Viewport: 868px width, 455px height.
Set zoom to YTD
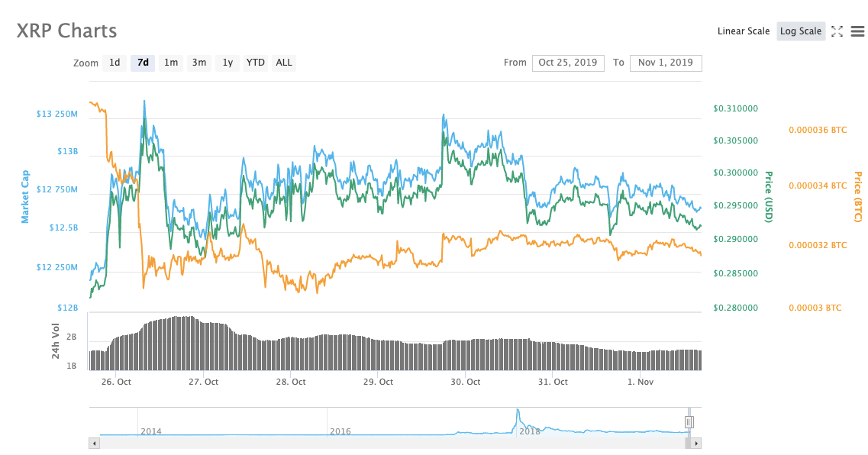[255, 63]
